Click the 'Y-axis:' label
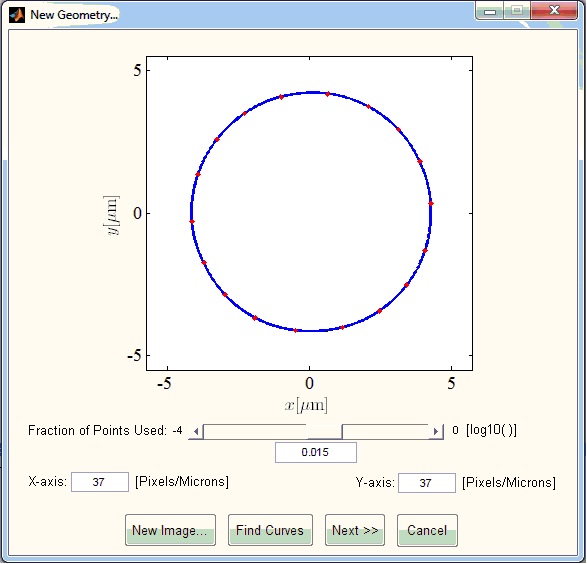 click(375, 482)
